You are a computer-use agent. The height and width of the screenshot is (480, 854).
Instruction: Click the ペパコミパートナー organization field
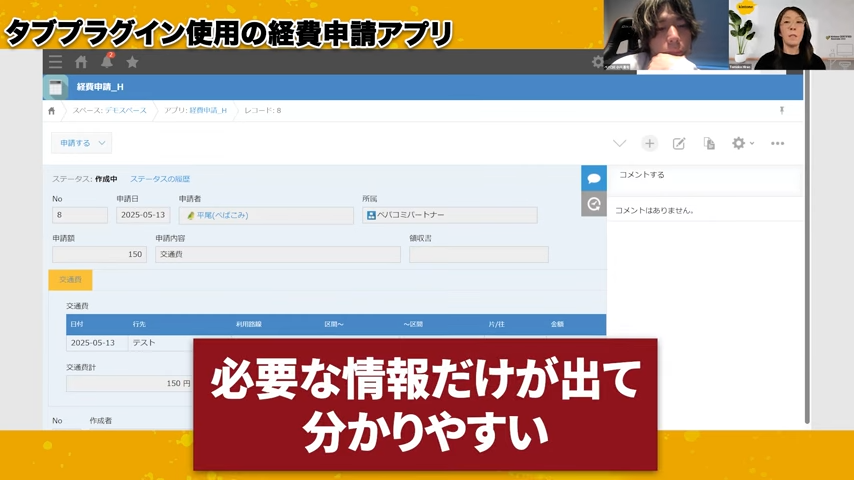(450, 215)
